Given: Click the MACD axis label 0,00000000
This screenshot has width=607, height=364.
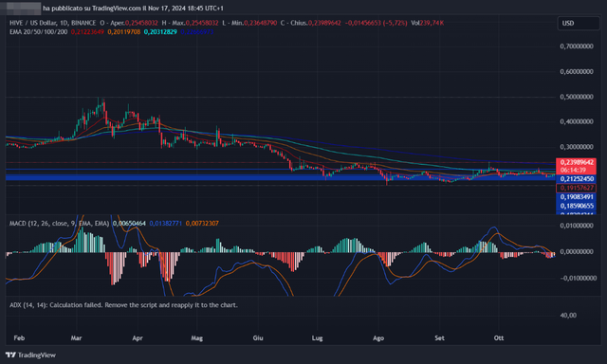Looking at the screenshot, I should point(577,251).
